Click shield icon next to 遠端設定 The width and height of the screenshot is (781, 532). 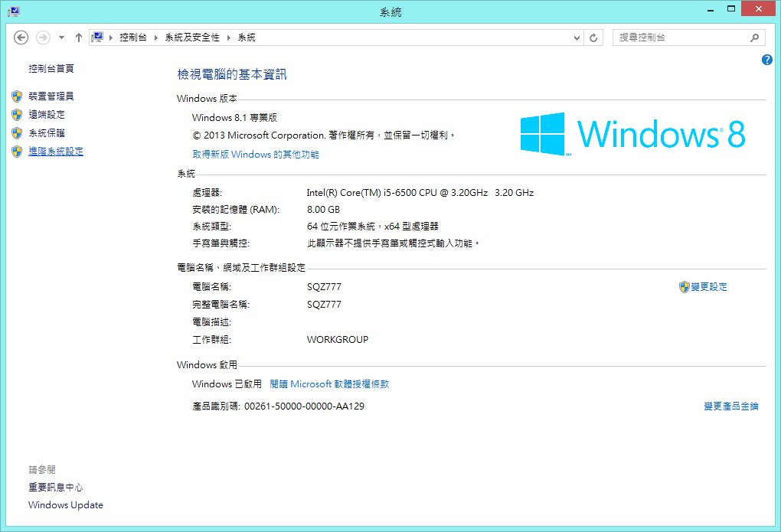[17, 115]
